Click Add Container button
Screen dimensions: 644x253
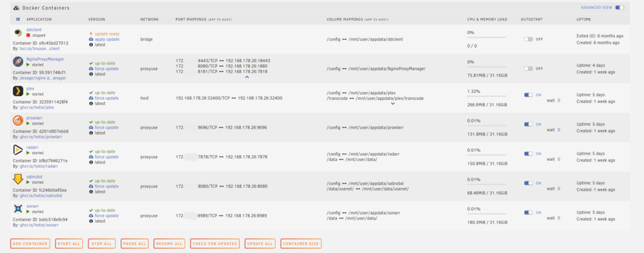(x=30, y=243)
